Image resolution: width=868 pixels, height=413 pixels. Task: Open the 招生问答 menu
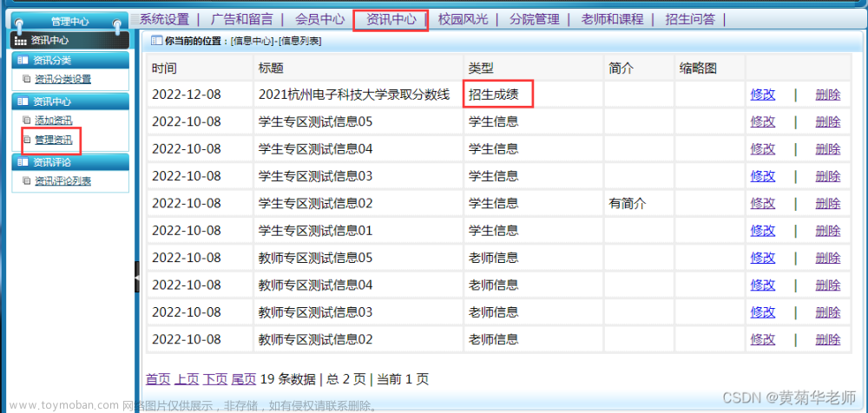pyautogui.click(x=690, y=19)
